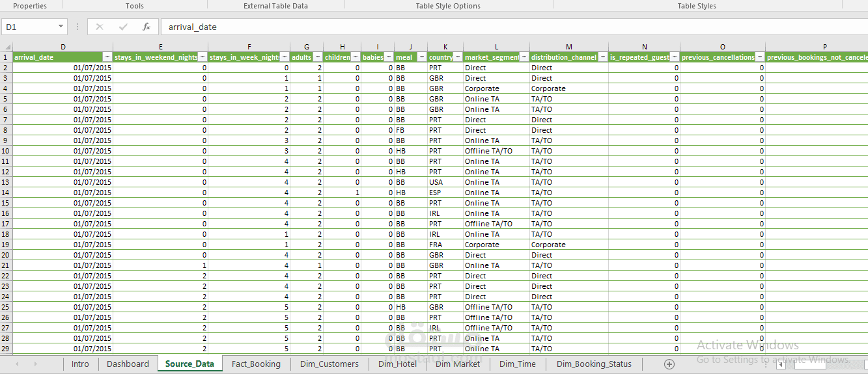Open the country column filter dropdown

(x=458, y=57)
